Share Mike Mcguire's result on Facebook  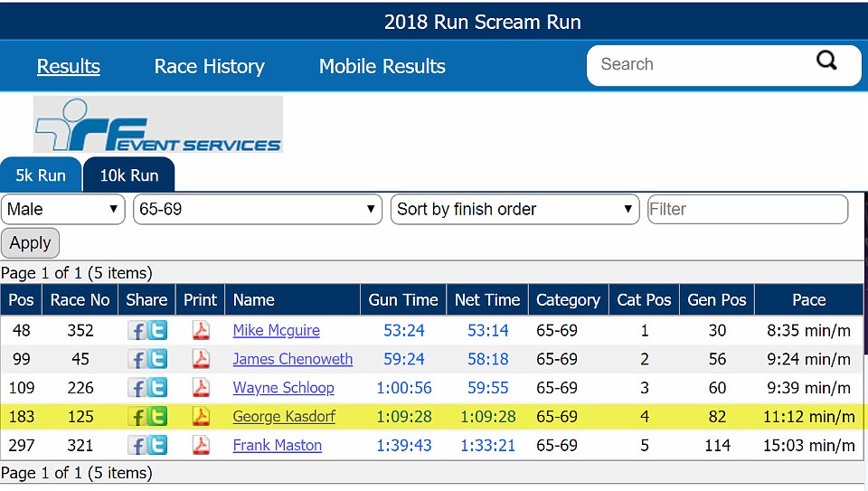point(137,331)
